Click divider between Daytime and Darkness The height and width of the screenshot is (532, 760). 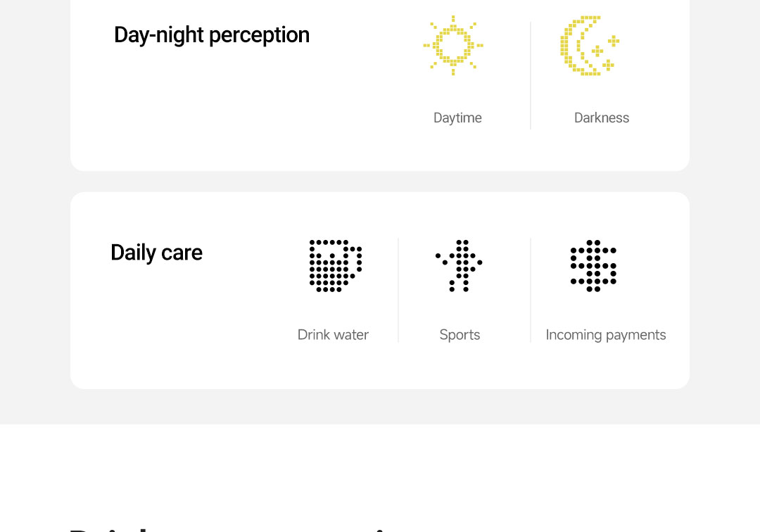(531, 75)
